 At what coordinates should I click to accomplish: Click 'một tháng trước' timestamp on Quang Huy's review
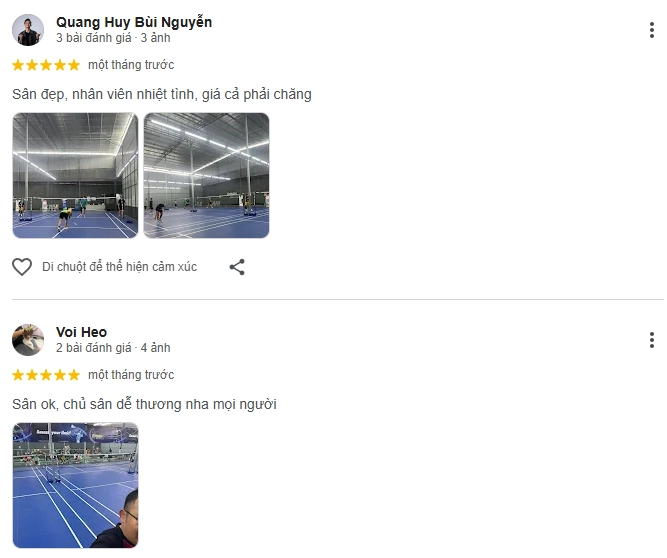click(131, 65)
